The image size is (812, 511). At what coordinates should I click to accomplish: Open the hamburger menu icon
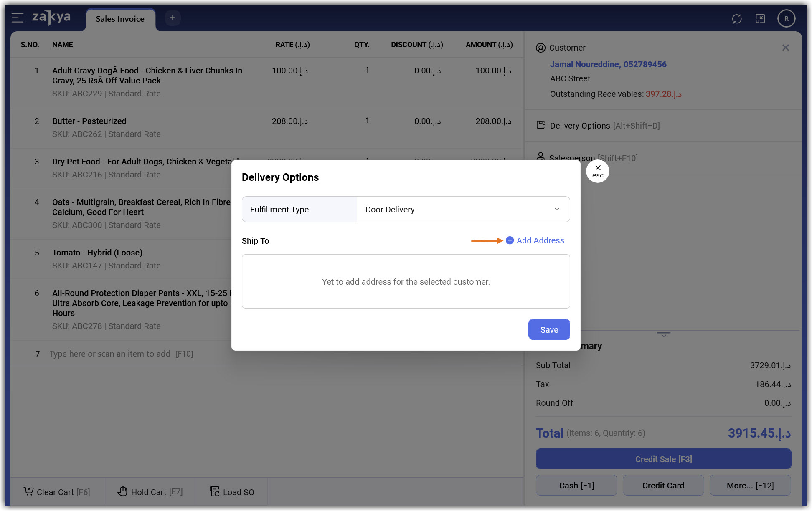17,18
